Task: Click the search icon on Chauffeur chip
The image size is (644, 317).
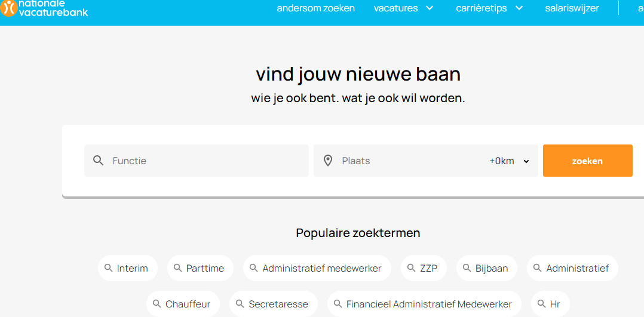Action: pos(157,304)
